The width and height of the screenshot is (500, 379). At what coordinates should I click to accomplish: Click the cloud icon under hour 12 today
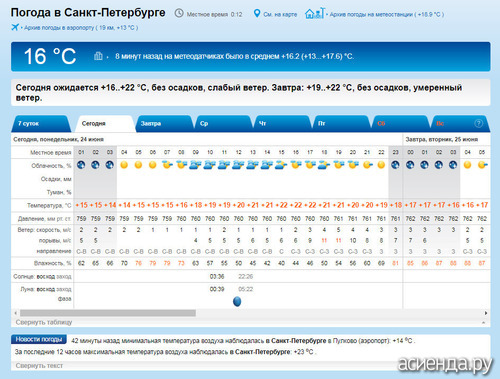point(238,165)
